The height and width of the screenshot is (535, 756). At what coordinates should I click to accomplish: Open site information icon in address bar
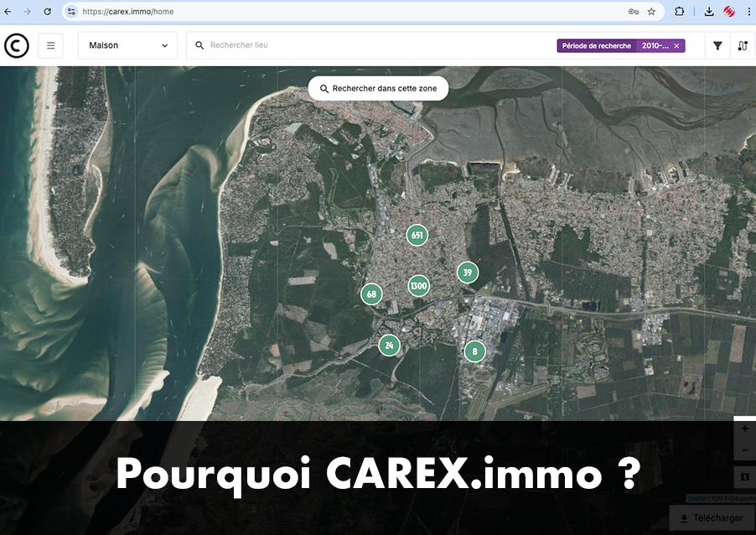coord(71,12)
